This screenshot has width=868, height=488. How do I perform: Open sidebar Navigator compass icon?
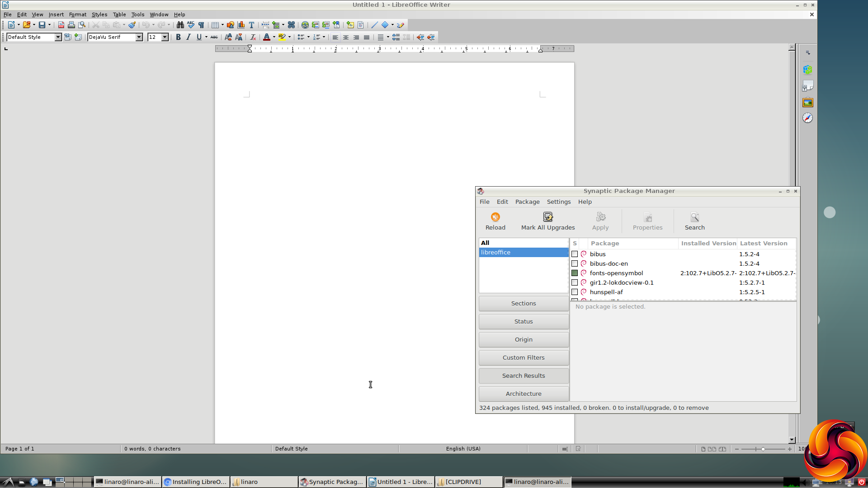(807, 118)
